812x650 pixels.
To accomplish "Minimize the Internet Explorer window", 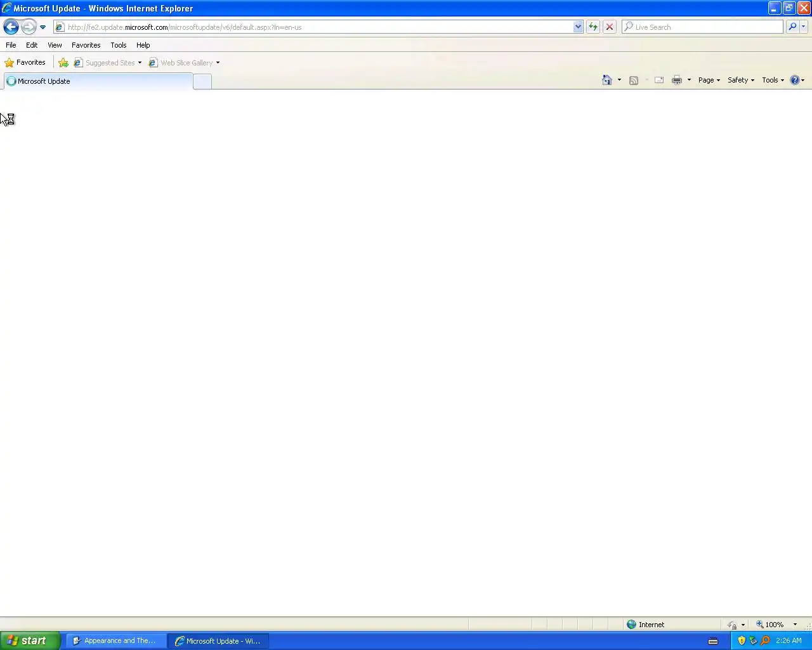I will pyautogui.click(x=774, y=8).
